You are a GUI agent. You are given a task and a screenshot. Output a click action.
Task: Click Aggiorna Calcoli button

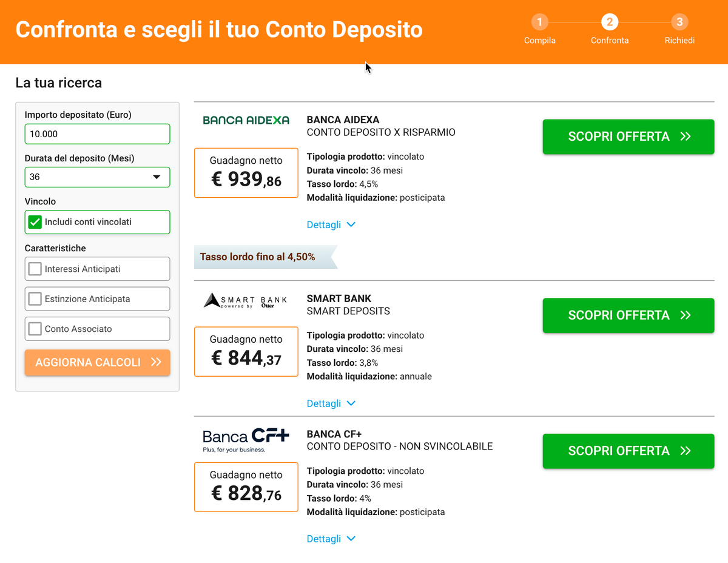point(98,362)
